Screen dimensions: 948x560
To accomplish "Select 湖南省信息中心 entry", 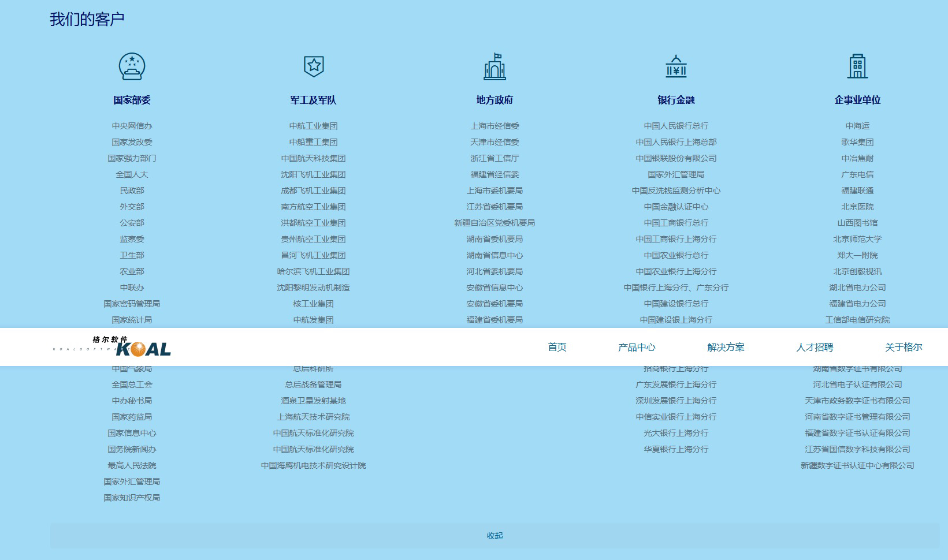I will (495, 255).
